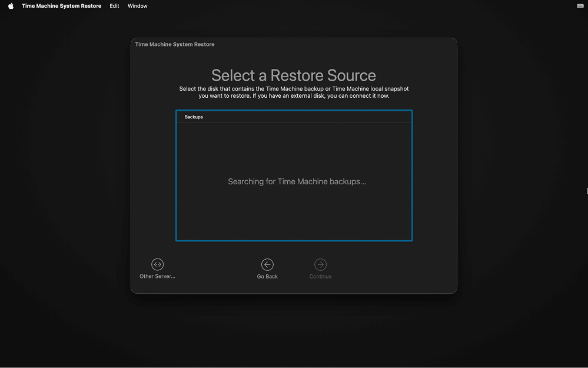Click the Select a Restore Source heading
Image resolution: width=588 pixels, height=368 pixels.
(294, 75)
